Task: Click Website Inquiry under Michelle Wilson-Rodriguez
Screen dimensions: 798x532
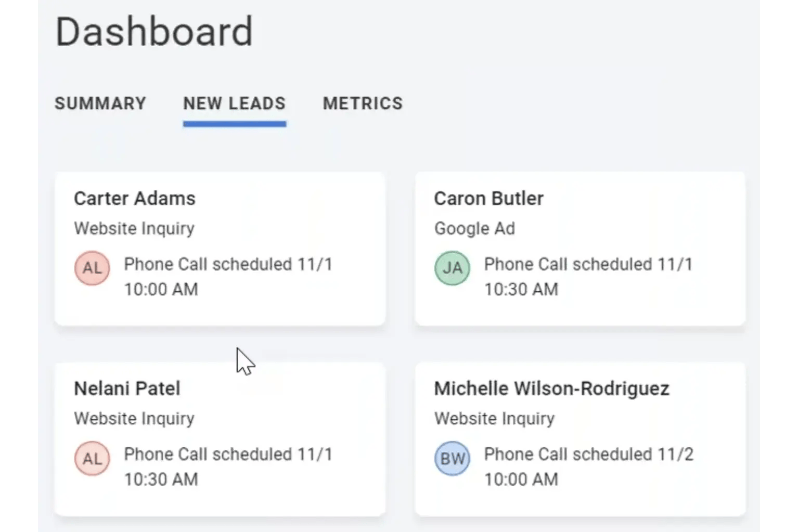Action: pyautogui.click(x=495, y=419)
